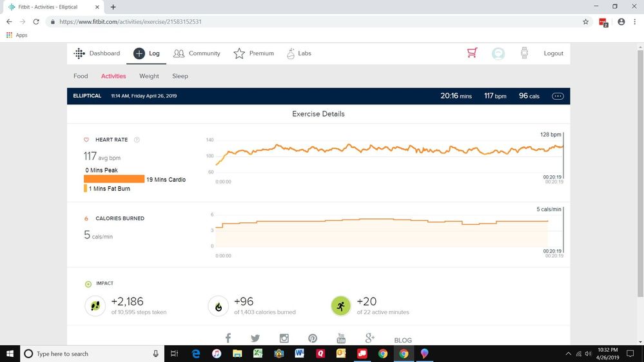Open Microsoft Word from the taskbar

(x=299, y=354)
